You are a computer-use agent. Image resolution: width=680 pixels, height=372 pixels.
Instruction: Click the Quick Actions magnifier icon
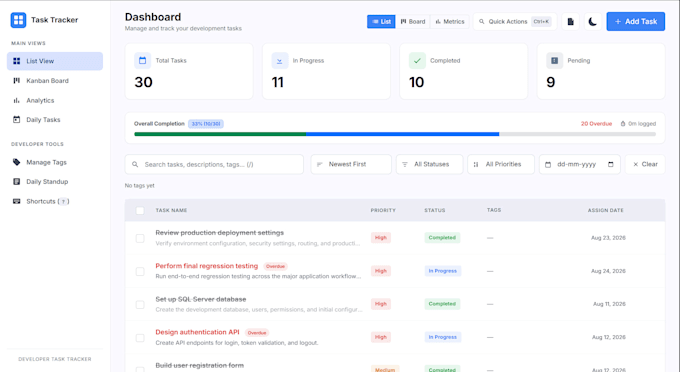(x=481, y=21)
